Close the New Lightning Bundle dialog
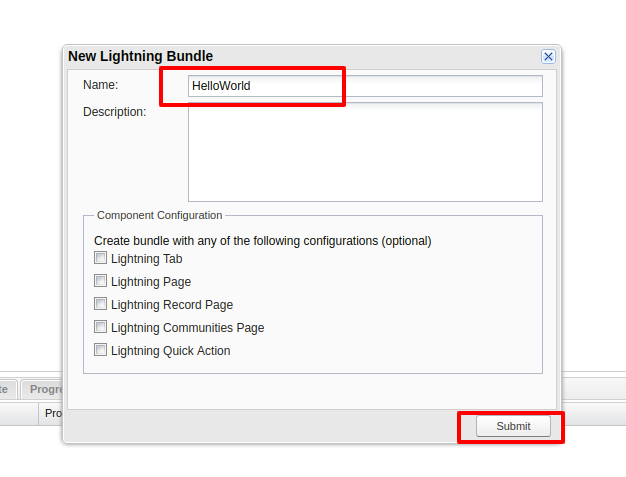Screen dimensions: 626x477 pyautogui.click(x=548, y=57)
